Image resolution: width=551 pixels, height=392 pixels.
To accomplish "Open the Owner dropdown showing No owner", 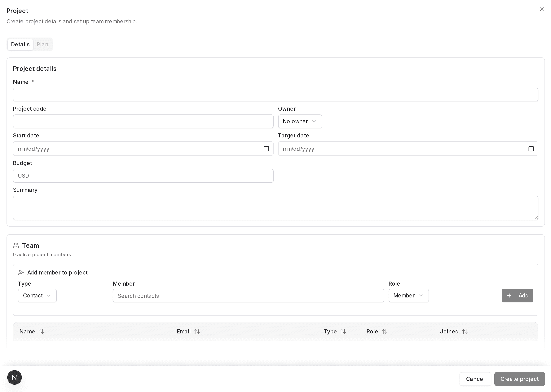I will point(300,121).
